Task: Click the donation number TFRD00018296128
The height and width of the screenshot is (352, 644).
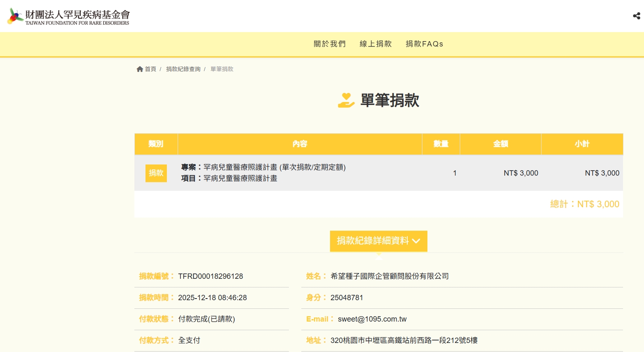Action: point(210,276)
